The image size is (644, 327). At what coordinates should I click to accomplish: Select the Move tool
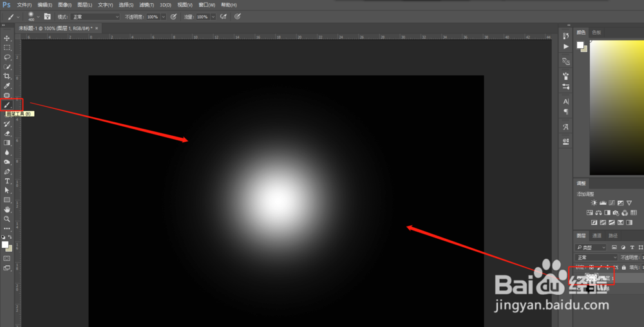(7, 38)
